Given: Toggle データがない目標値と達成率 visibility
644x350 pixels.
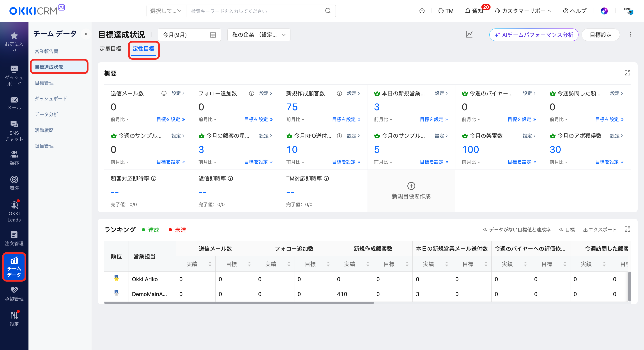Looking at the screenshot, I should click(x=517, y=230).
